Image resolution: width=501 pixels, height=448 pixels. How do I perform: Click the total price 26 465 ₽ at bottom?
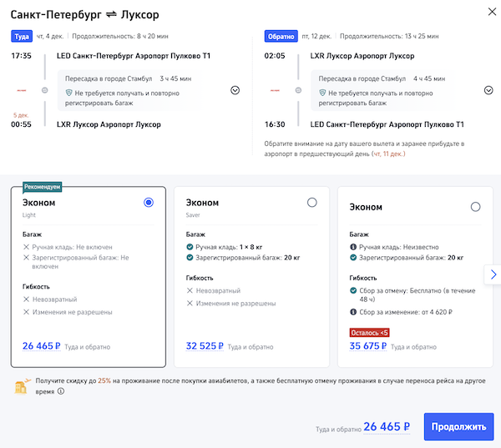[x=387, y=426]
